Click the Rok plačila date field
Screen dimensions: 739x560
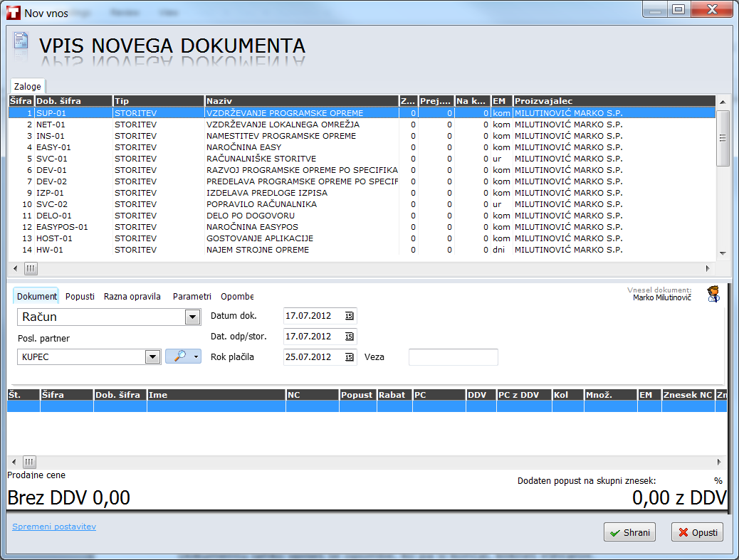click(320, 357)
